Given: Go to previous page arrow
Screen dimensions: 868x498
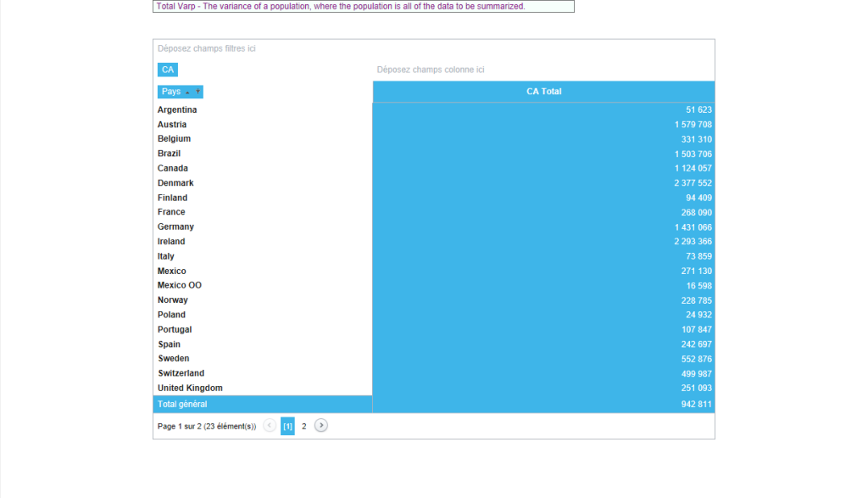Looking at the screenshot, I should click(270, 425).
